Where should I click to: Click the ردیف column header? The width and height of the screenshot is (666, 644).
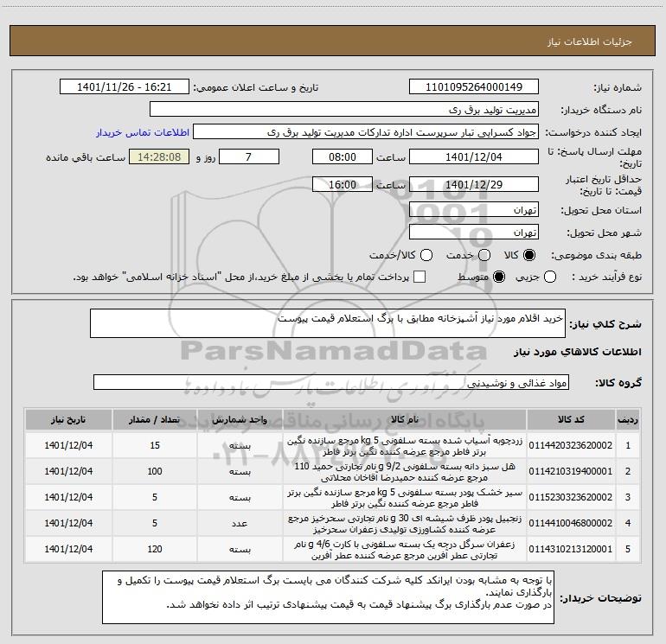(x=628, y=420)
